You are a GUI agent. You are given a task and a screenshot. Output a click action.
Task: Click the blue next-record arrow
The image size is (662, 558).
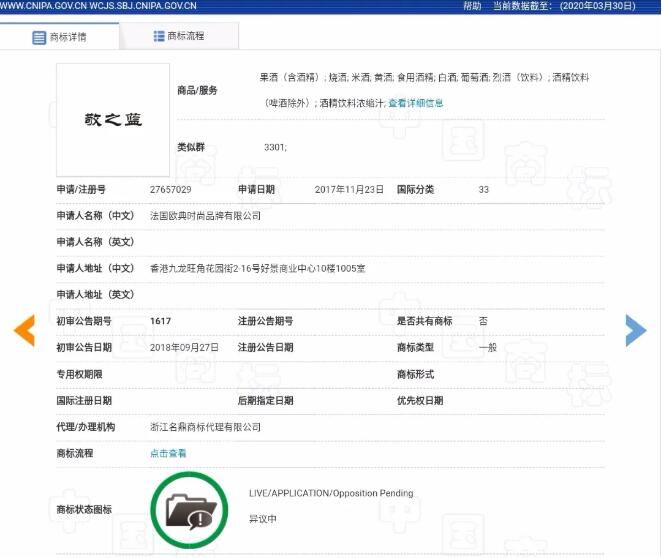[x=636, y=330]
